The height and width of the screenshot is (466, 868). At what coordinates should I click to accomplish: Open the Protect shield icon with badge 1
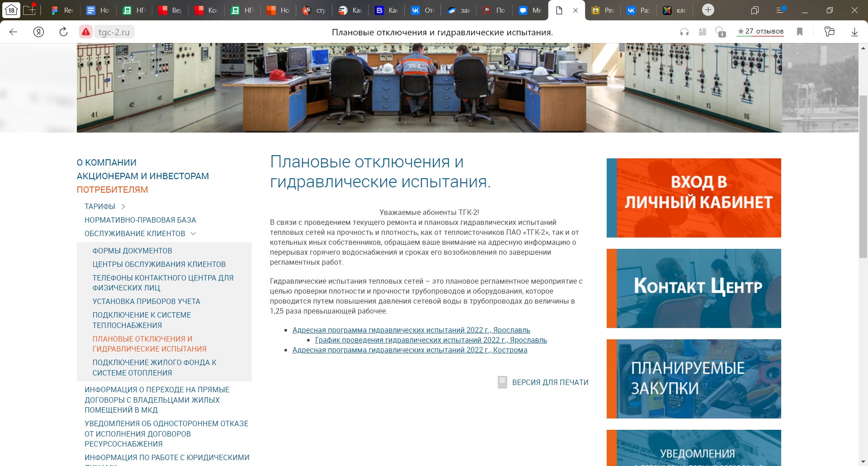[721, 32]
